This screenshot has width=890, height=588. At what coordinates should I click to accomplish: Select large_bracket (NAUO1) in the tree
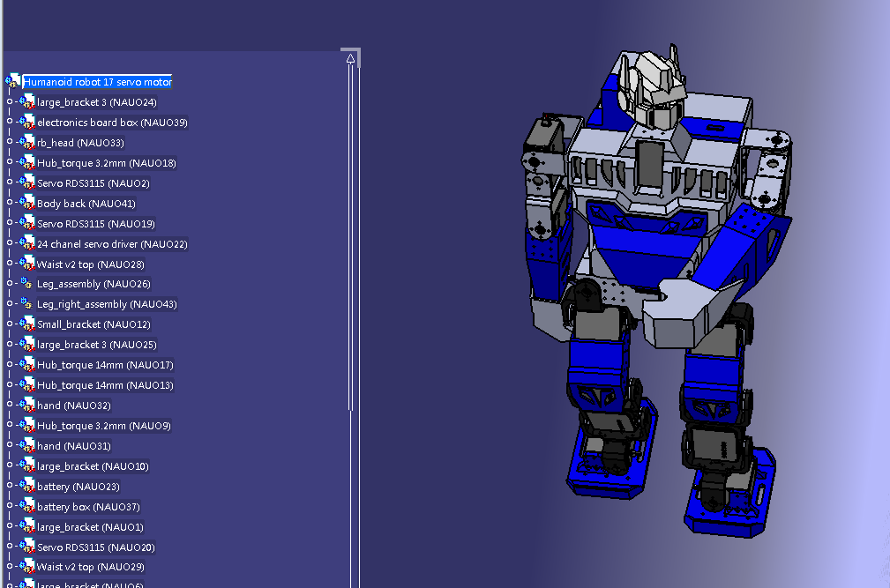(90, 527)
